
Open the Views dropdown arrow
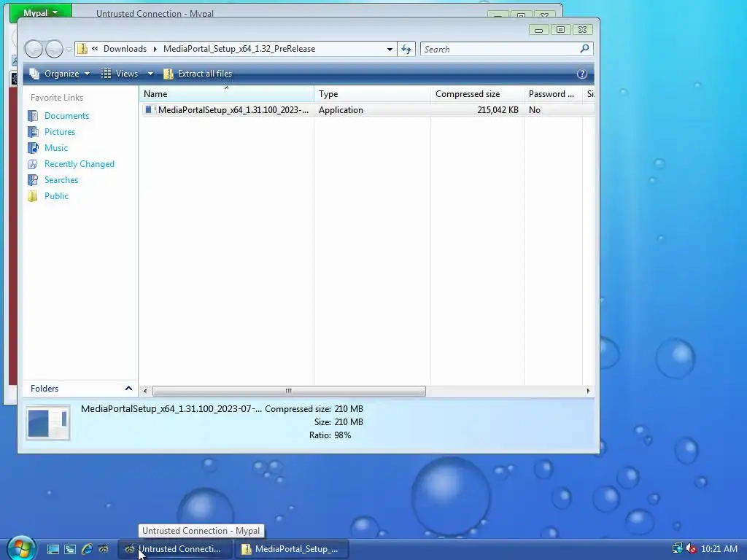(x=150, y=74)
